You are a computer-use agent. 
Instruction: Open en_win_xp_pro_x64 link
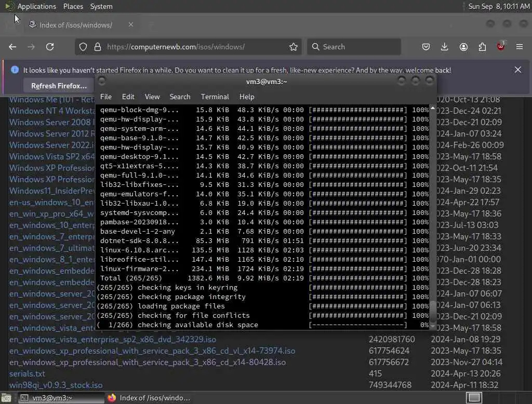[x=52, y=214]
